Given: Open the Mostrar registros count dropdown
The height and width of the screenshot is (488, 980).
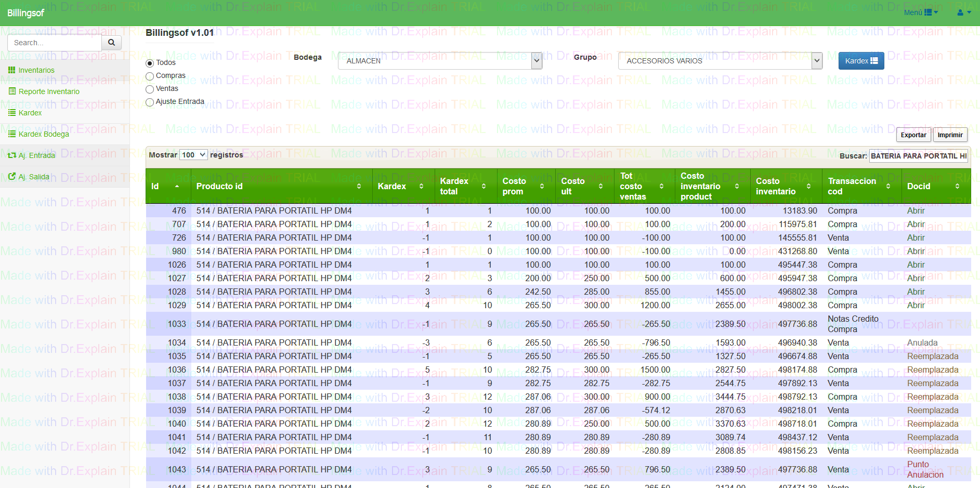Looking at the screenshot, I should coord(193,155).
